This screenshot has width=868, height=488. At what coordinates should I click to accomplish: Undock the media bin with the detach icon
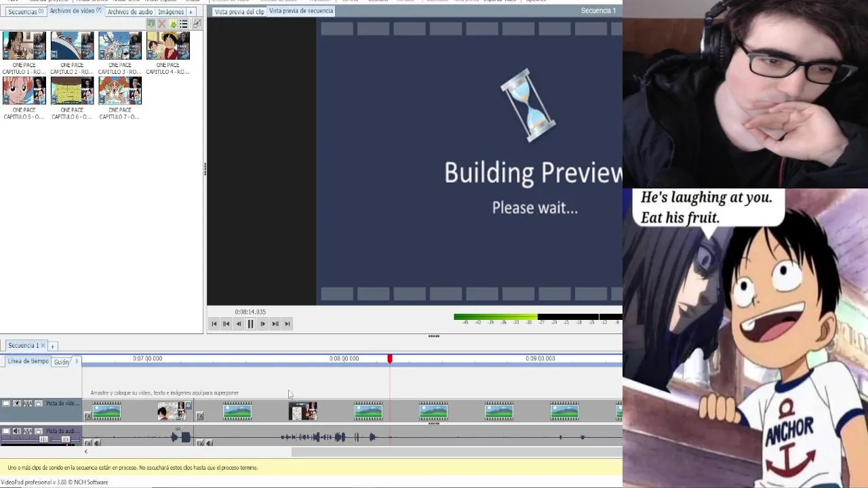tap(197, 24)
